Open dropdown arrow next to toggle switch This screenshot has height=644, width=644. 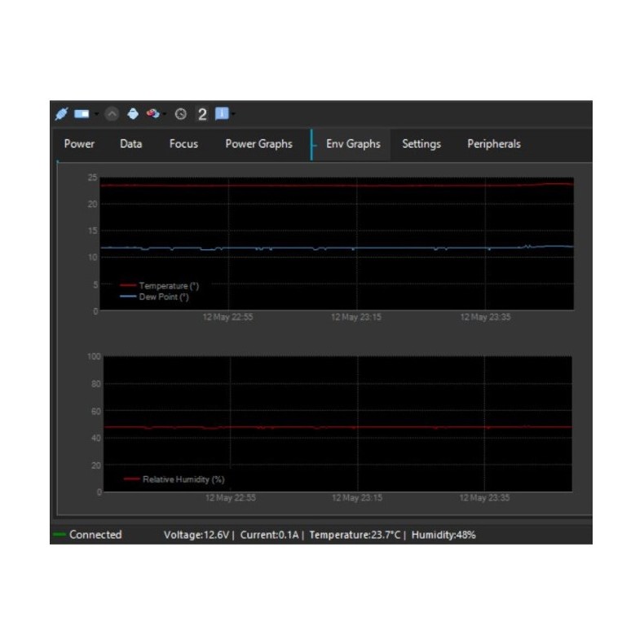tap(96, 114)
